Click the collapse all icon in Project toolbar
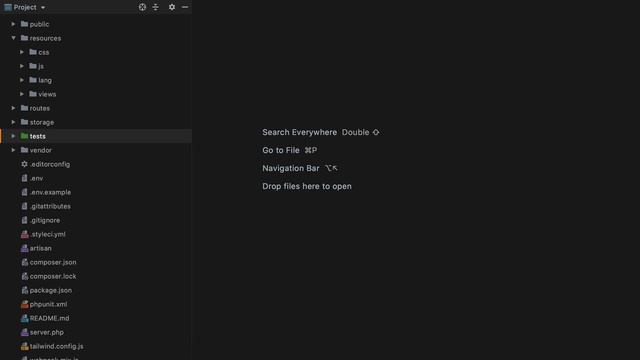Screen dimensions: 640x360 pos(156,7)
